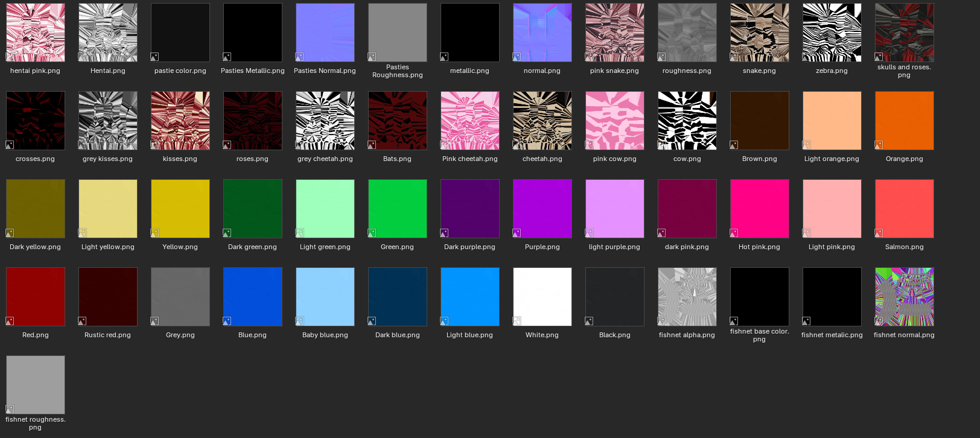
Task: Open the zebra.png texture thumbnail
Action: click(x=832, y=33)
